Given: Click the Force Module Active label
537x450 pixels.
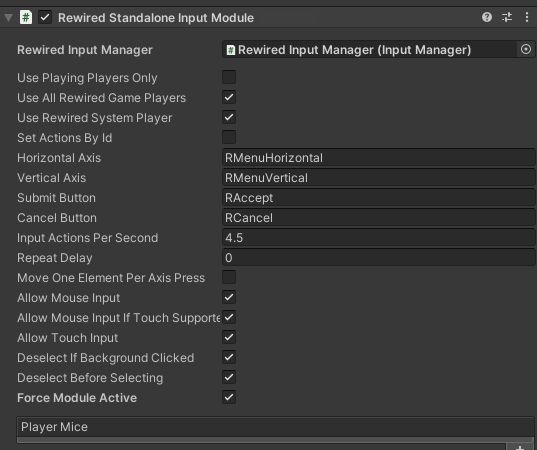Looking at the screenshot, I should (x=77, y=398).
